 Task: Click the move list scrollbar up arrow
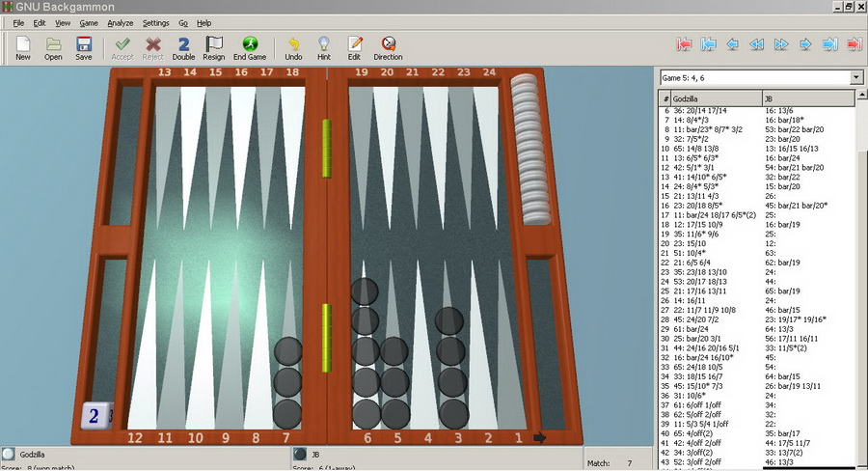coord(862,96)
